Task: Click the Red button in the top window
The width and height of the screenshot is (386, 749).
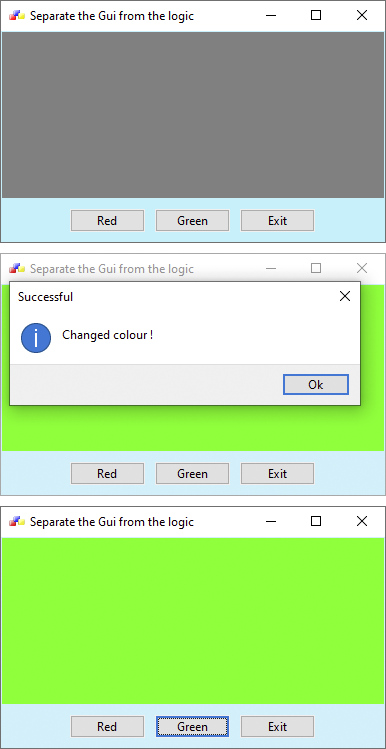Action: (x=107, y=221)
